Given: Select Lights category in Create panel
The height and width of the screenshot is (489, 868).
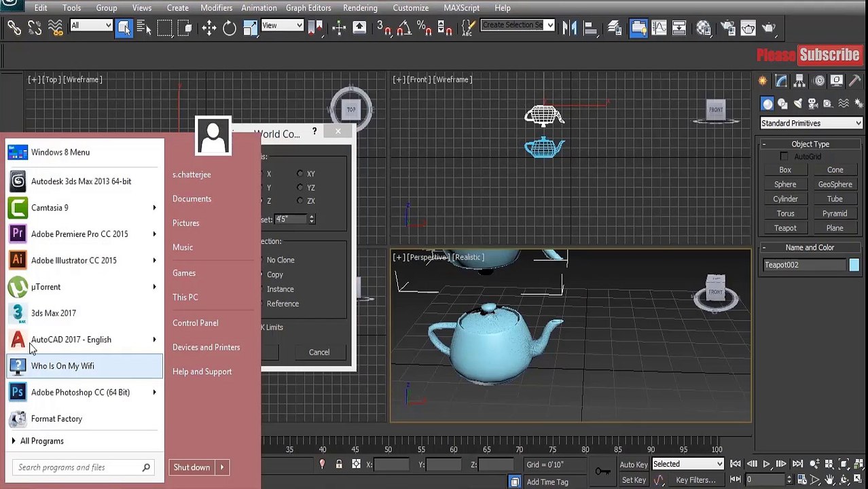Looking at the screenshot, I should click(797, 103).
